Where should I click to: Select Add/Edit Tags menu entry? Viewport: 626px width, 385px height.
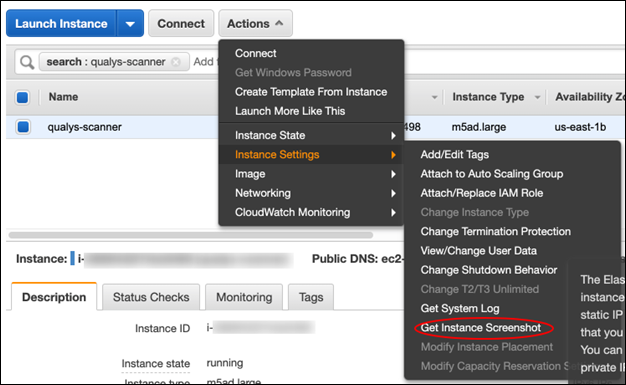454,155
